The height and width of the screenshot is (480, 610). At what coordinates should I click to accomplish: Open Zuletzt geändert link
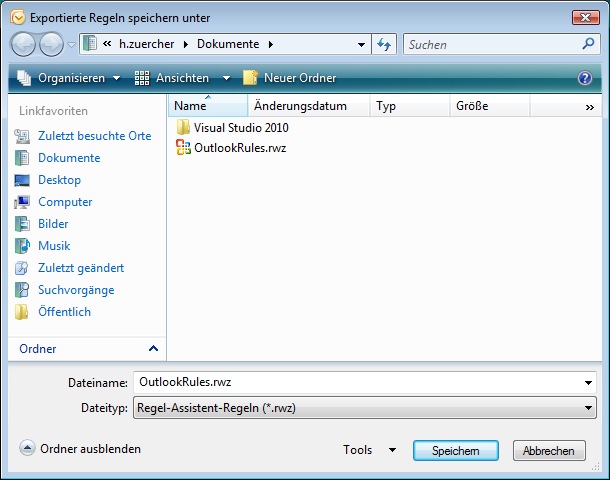coord(81,268)
